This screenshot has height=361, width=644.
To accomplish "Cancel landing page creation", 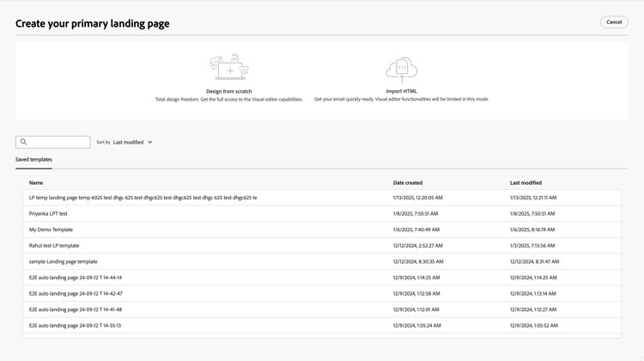I will [x=614, y=22].
